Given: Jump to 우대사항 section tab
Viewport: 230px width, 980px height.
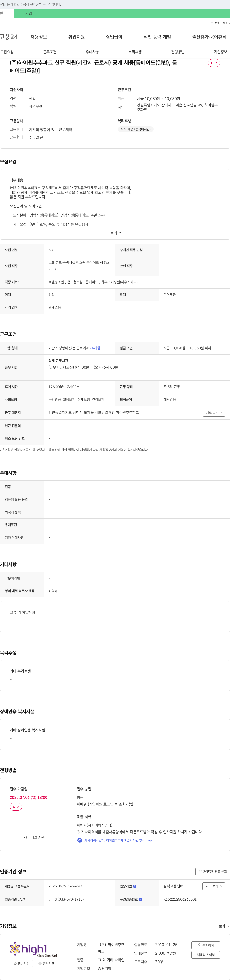Looking at the screenshot, I should (92, 52).
